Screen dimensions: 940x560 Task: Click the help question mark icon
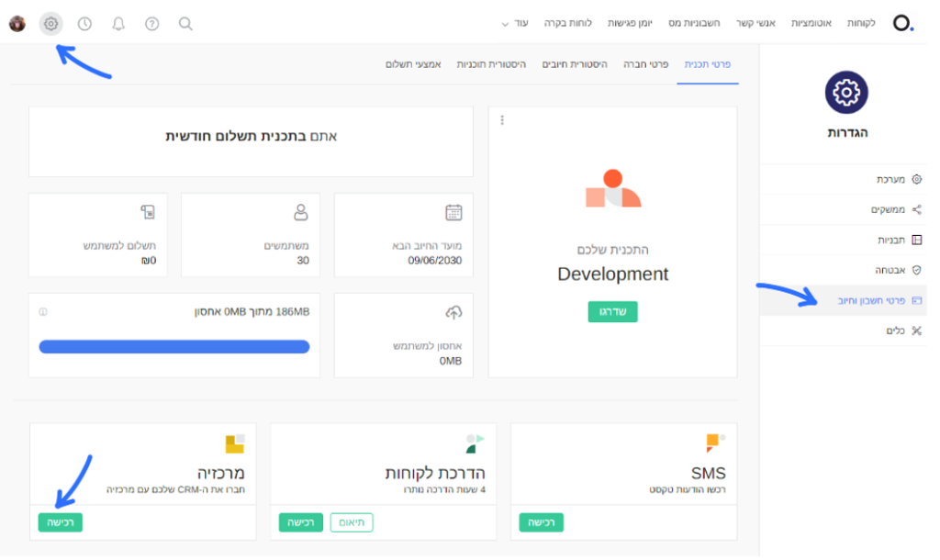tap(152, 24)
